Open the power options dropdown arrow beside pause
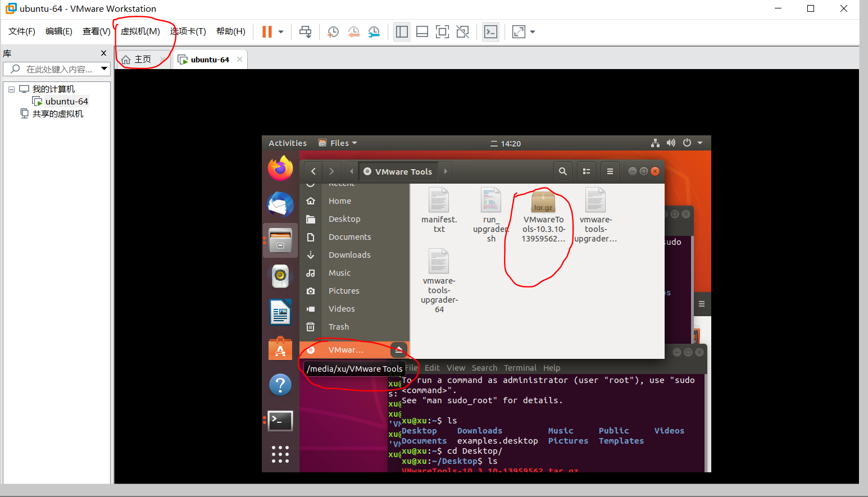 [281, 32]
